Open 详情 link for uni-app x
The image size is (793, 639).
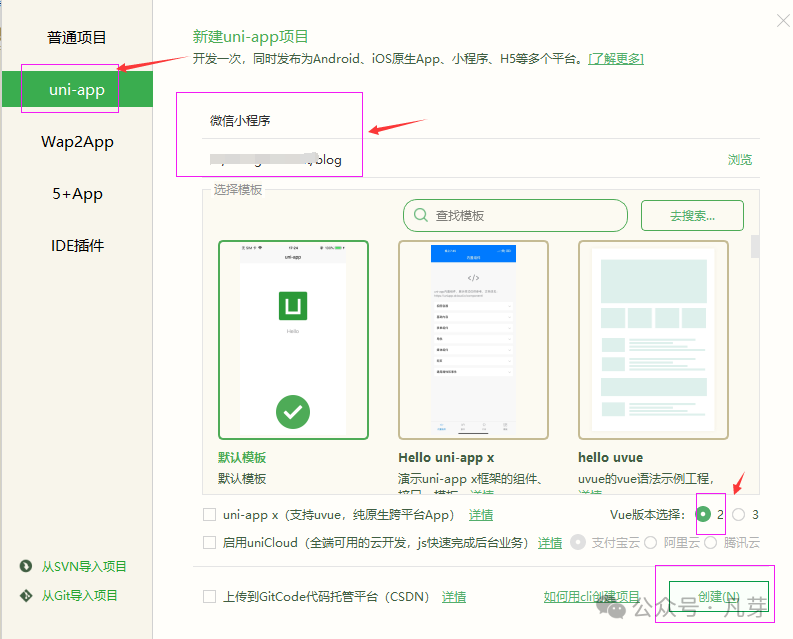click(480, 515)
